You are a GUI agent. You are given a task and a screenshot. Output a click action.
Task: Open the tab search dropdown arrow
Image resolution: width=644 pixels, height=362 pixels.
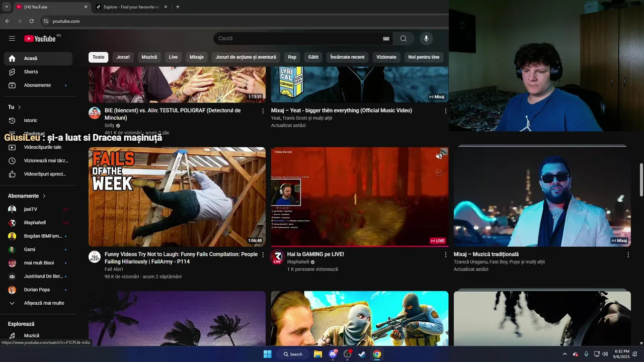click(x=7, y=7)
